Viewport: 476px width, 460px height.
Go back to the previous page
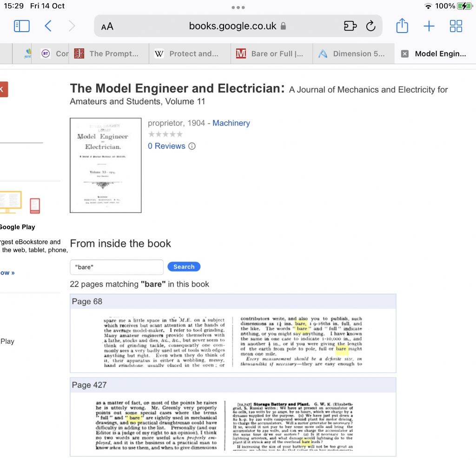click(48, 26)
